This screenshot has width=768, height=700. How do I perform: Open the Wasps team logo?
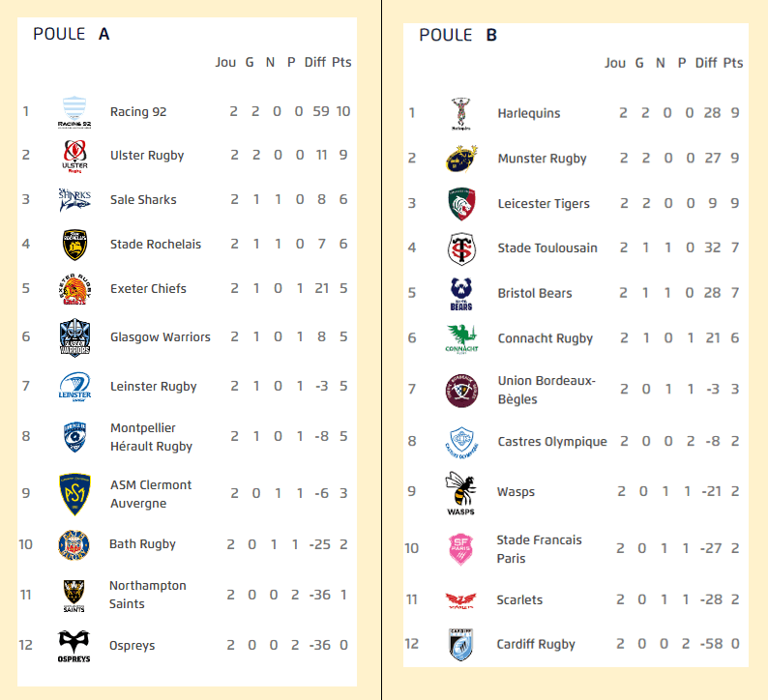click(461, 492)
